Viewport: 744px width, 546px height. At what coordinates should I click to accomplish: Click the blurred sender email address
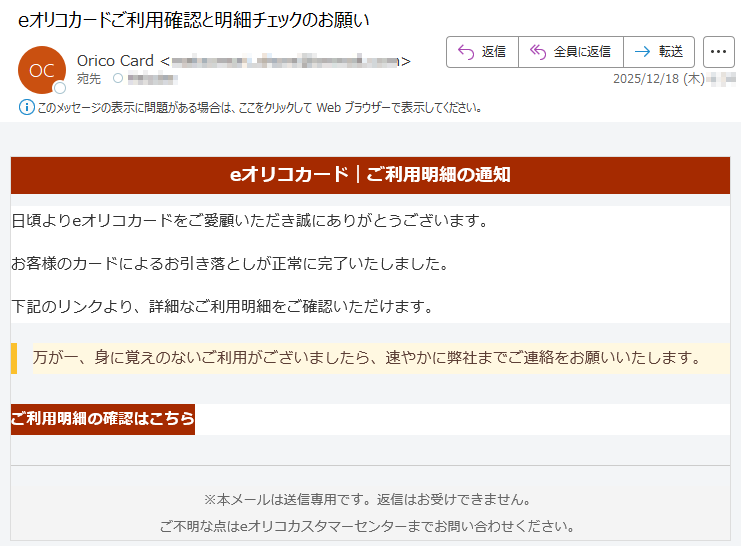285,61
